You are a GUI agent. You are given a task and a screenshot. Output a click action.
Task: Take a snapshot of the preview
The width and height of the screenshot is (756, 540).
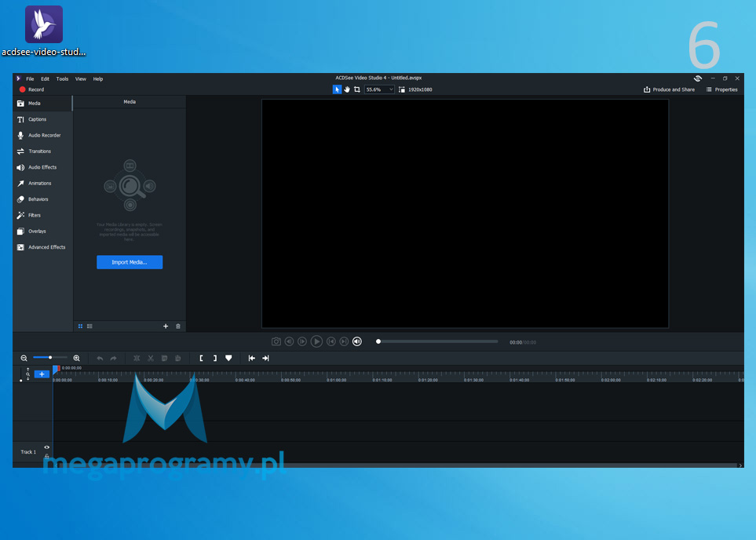click(276, 341)
